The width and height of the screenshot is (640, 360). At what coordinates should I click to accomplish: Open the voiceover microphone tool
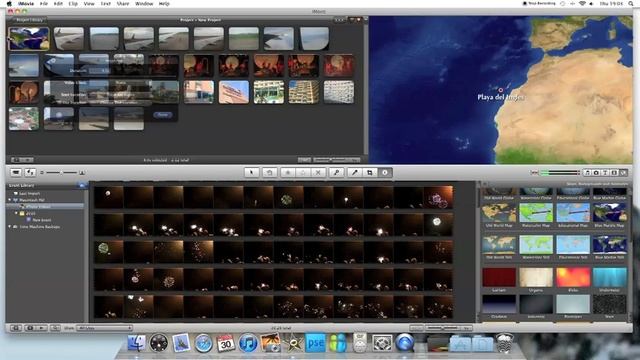355,173
